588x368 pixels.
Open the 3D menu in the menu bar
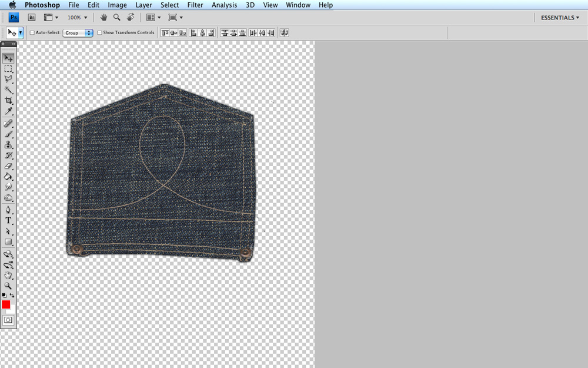249,5
